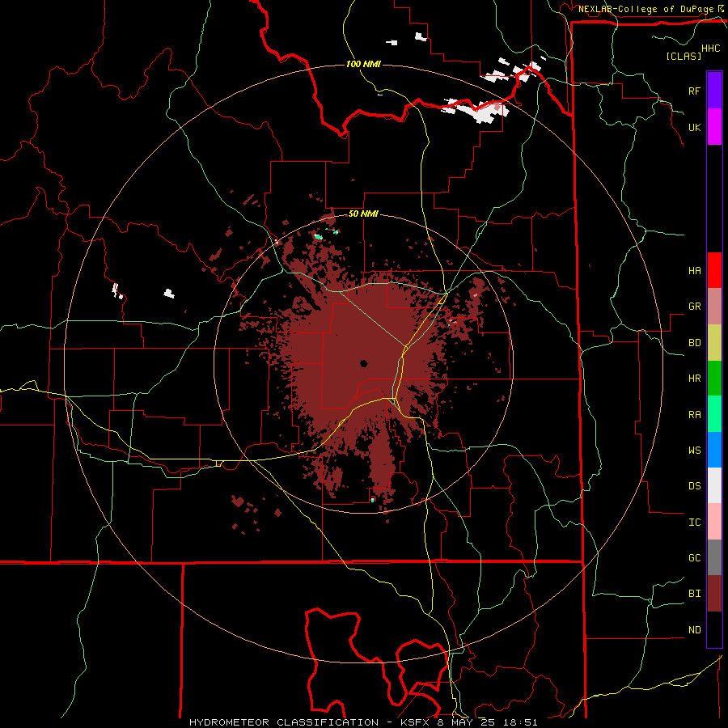
Task: Click the DS white legend swatch
Action: pos(714,485)
